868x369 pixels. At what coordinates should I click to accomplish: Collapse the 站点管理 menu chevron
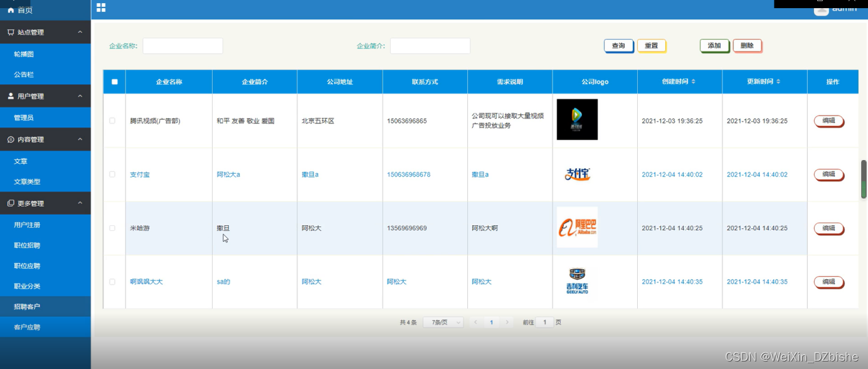pos(80,32)
